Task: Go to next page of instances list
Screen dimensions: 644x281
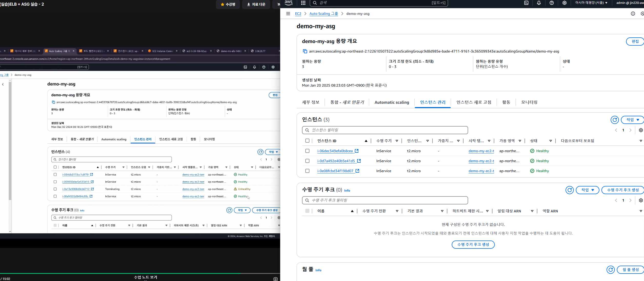Action: [x=630, y=130]
